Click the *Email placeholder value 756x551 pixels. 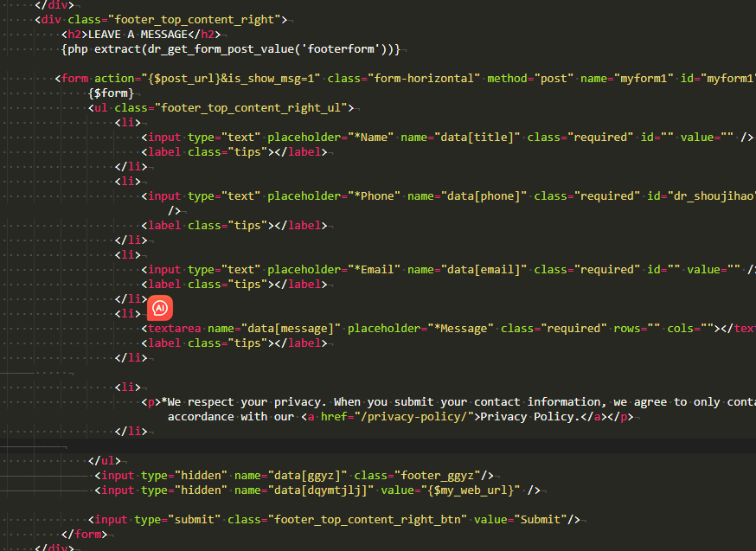(374, 269)
